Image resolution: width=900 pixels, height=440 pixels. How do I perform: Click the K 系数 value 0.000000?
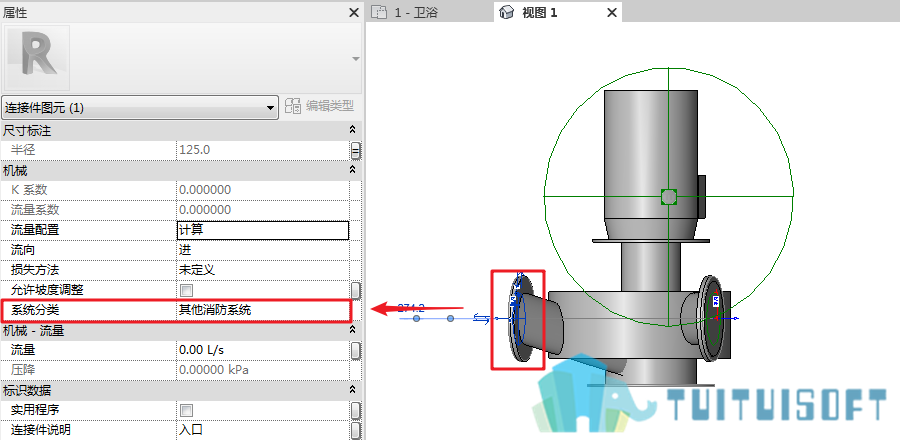[x=263, y=190]
